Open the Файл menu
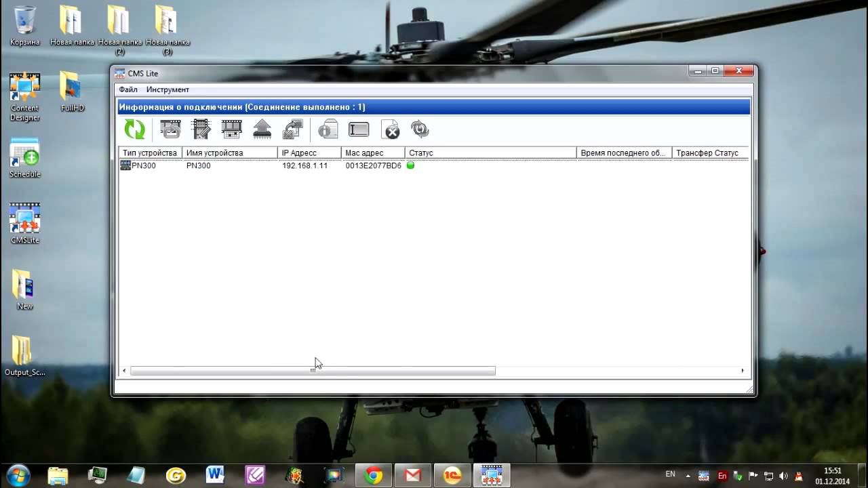The width and height of the screenshot is (868, 488). coord(128,89)
